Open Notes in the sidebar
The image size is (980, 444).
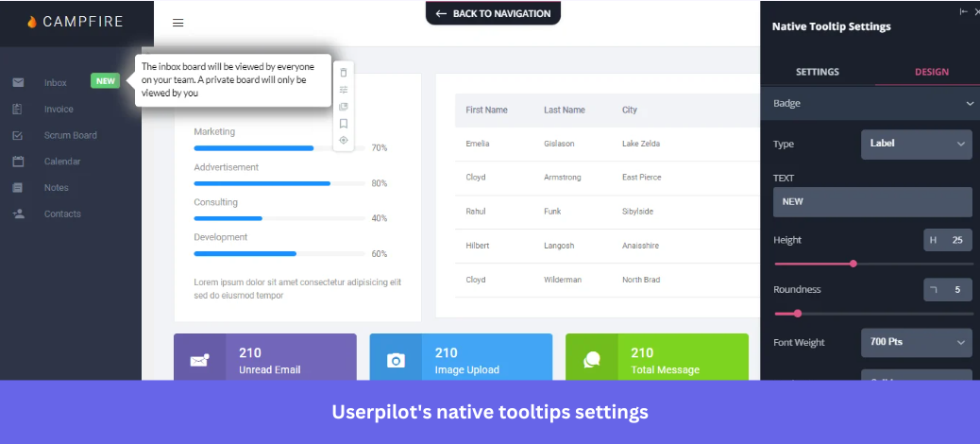57,188
